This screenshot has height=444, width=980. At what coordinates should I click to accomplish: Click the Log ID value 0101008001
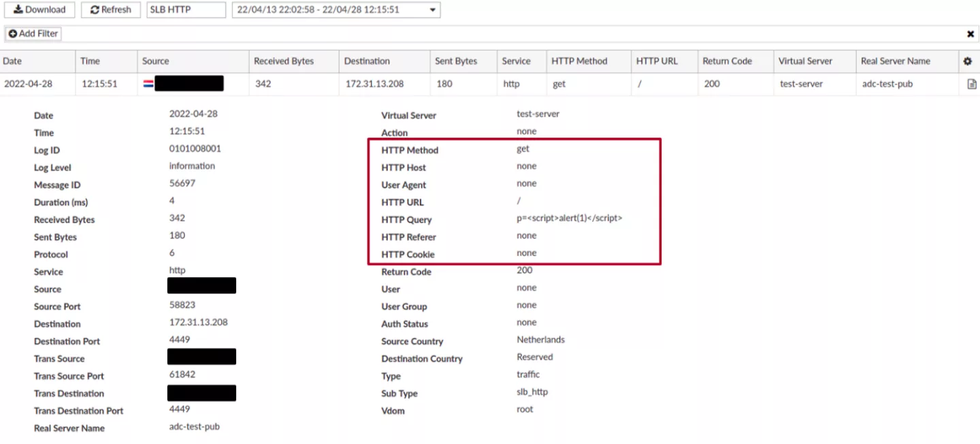pyautogui.click(x=195, y=149)
